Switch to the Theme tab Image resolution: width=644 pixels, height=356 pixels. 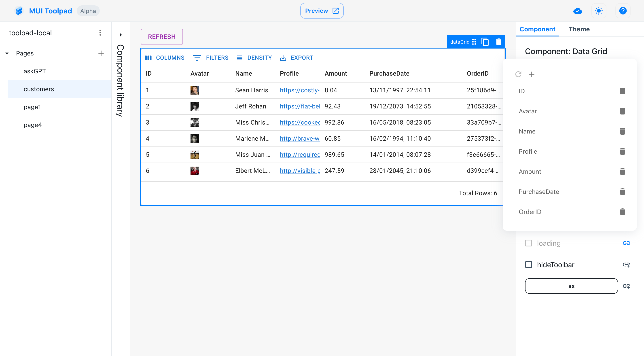tap(579, 29)
